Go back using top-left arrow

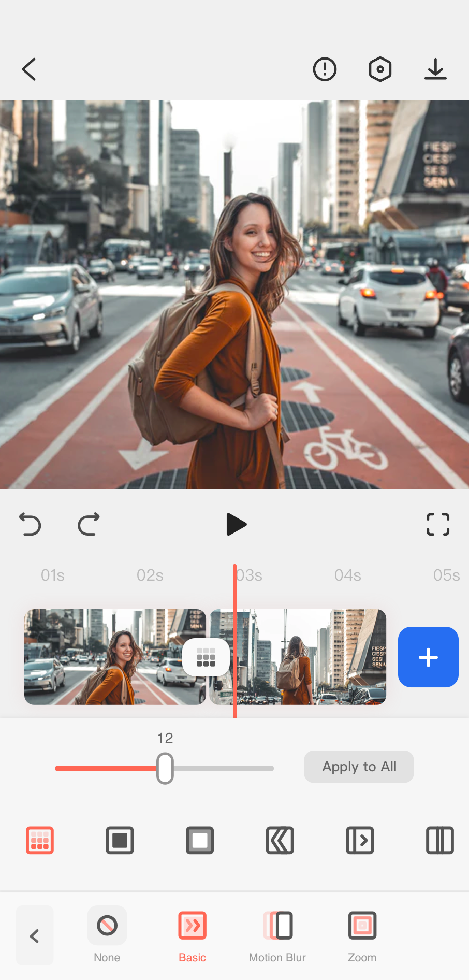29,69
